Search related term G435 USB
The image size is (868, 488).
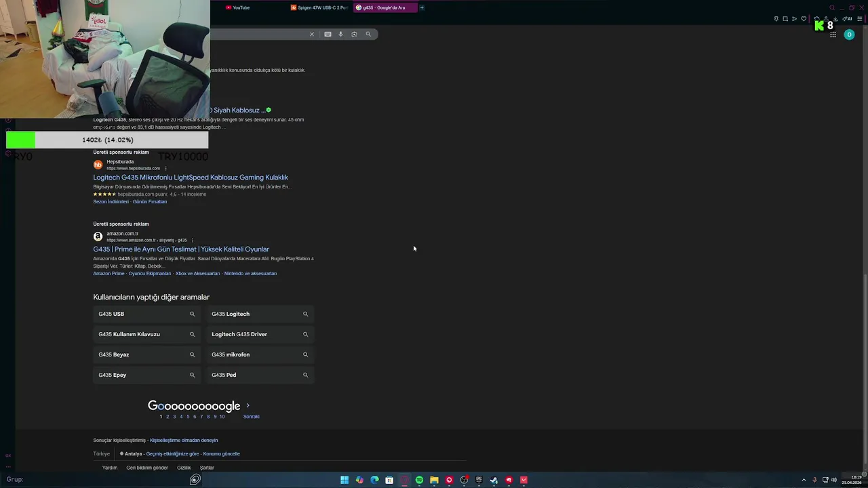[x=146, y=314]
